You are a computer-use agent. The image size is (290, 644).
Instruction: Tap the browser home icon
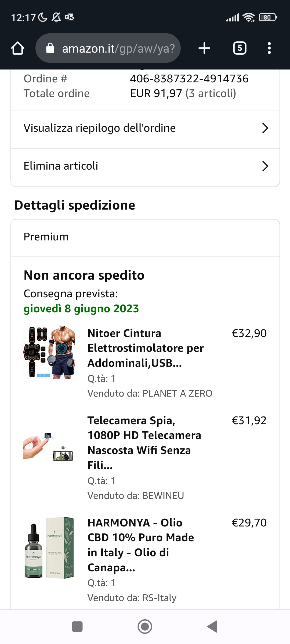click(18, 48)
